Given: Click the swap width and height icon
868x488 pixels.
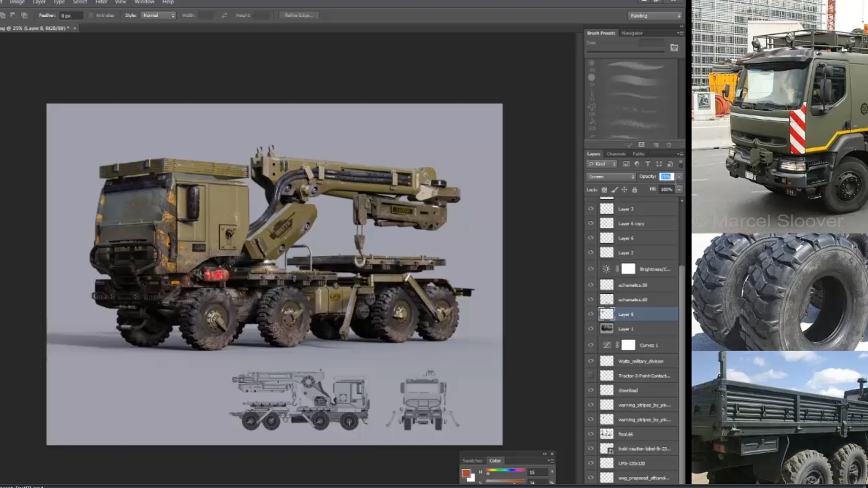Looking at the screenshot, I should click(224, 15).
